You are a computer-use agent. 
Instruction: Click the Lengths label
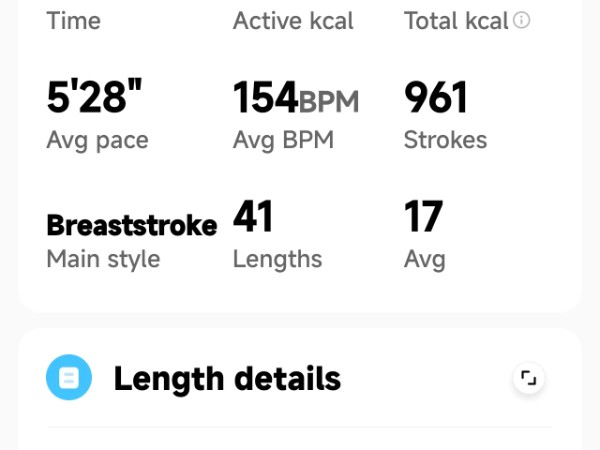click(x=277, y=259)
